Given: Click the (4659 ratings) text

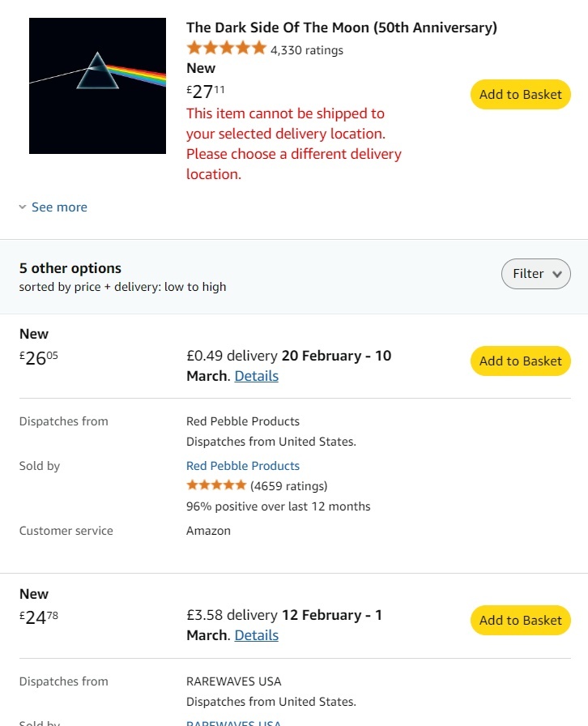Looking at the screenshot, I should pos(289,486).
